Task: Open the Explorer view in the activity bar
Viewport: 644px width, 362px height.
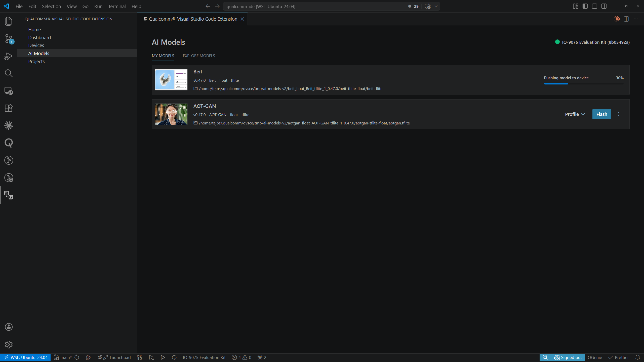Action: 9,21
